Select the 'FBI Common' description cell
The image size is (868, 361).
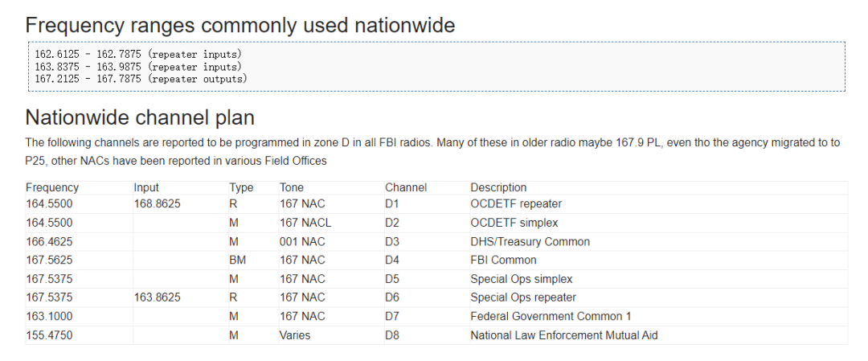(503, 260)
